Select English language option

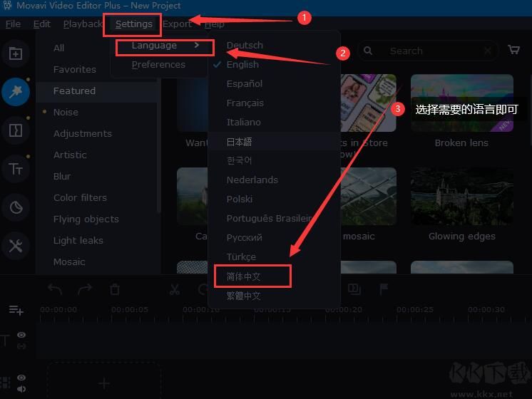242,64
